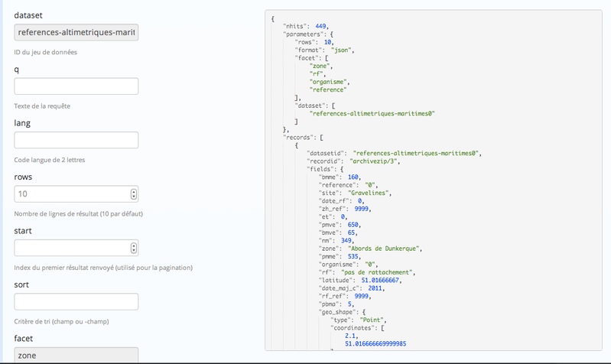Click the dataset value "references-altimetriques-maritimes0" under parameters
This screenshot has width=611, height=364.
(x=372, y=113)
